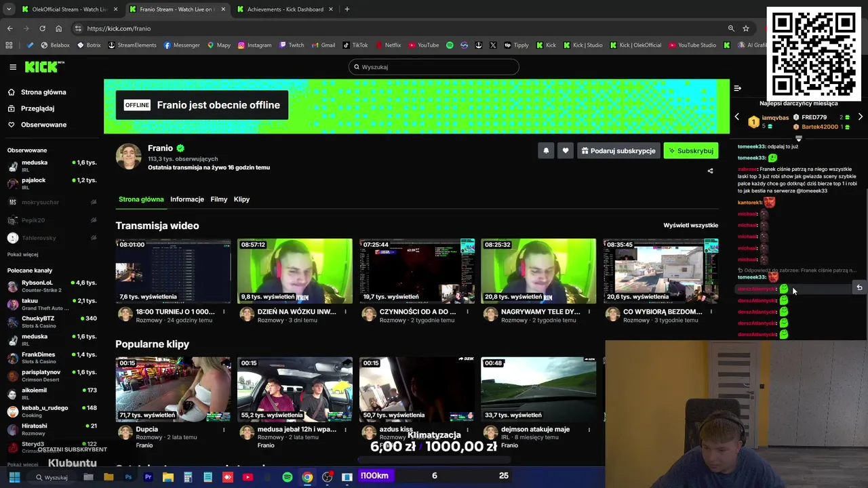Click Wyświetl wszystkie for Transmisja wideo
The width and height of the screenshot is (868, 488).
[690, 225]
